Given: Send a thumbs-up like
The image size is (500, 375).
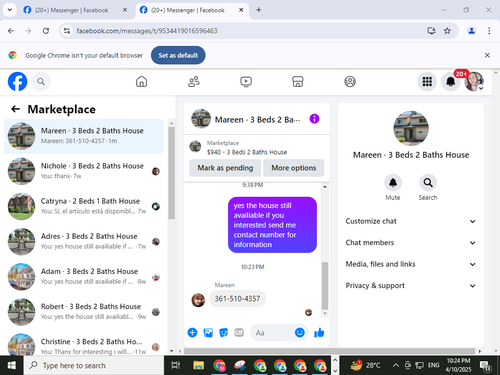Looking at the screenshot, I should pyautogui.click(x=319, y=332).
